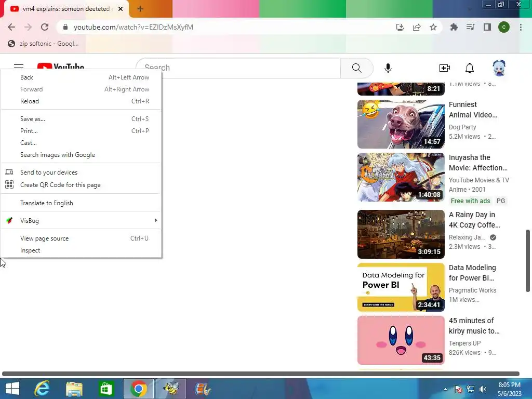This screenshot has width=532, height=399.
Task: Click the browser back arrow button
Action: pos(11,27)
